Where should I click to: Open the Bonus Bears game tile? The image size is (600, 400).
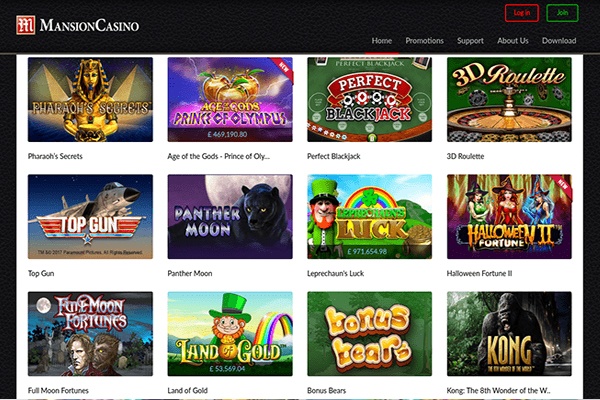pyautogui.click(x=370, y=334)
